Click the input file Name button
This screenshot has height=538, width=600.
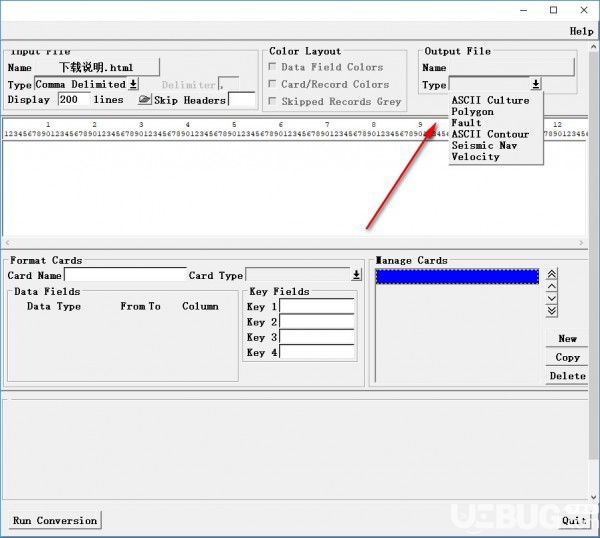[96, 67]
